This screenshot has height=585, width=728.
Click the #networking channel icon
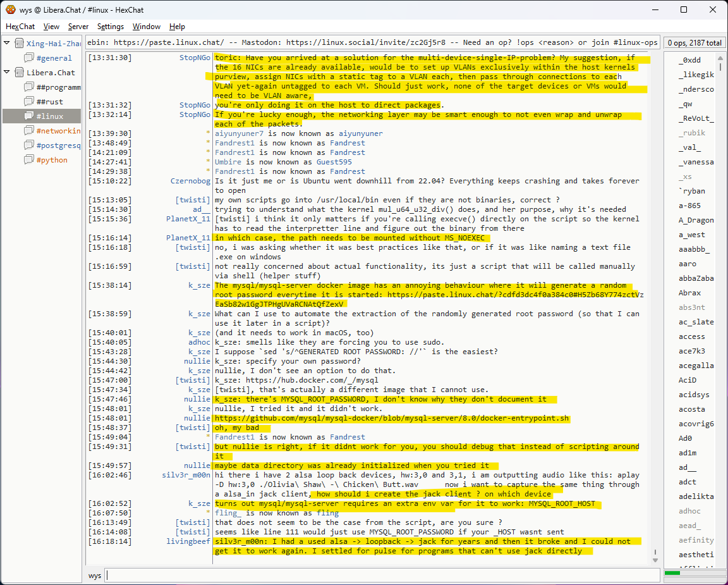tap(28, 131)
